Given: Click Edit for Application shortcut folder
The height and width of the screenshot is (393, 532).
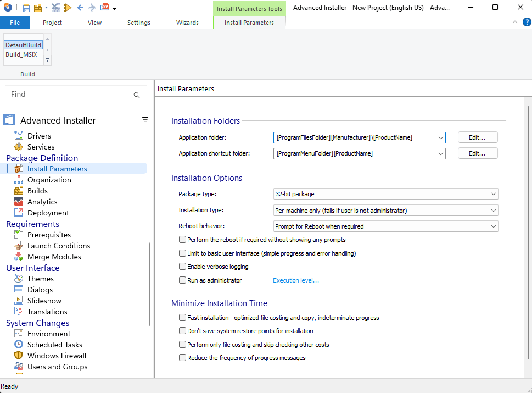Looking at the screenshot, I should [477, 153].
